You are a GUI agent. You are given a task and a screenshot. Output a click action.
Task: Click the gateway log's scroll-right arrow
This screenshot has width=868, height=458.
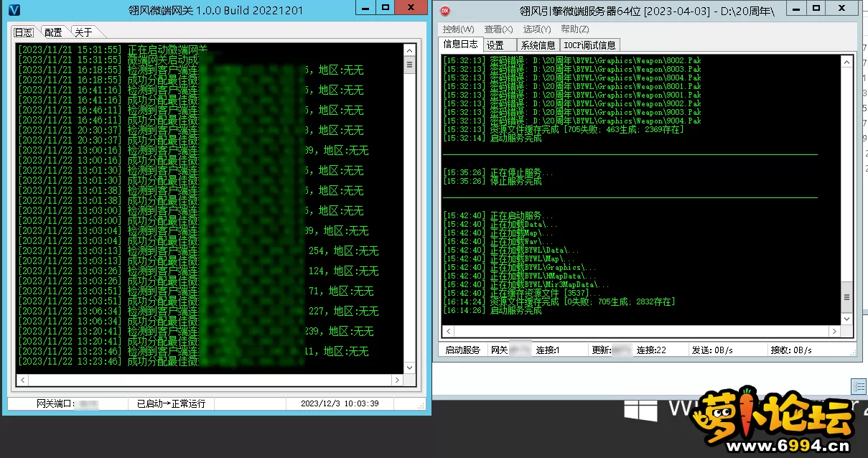[398, 380]
